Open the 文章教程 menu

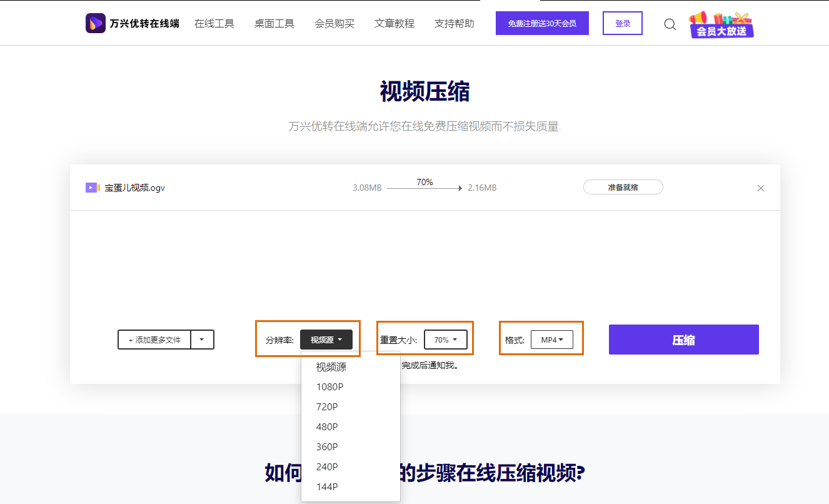tap(394, 23)
